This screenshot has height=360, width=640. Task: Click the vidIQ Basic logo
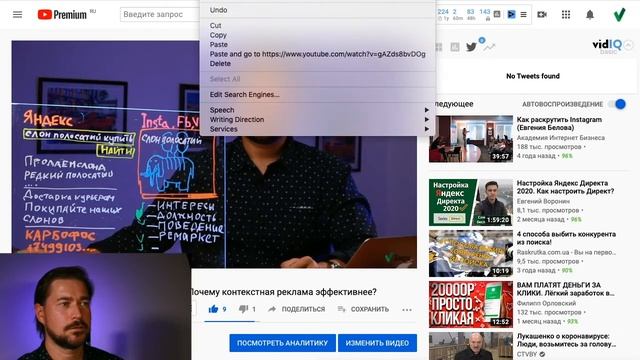pos(607,46)
